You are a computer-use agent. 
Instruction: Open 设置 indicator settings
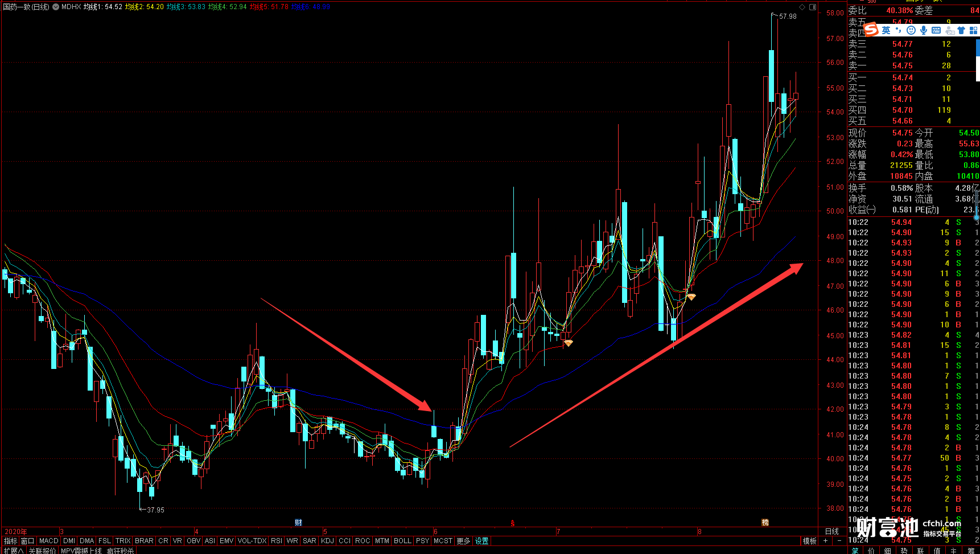pos(481,541)
